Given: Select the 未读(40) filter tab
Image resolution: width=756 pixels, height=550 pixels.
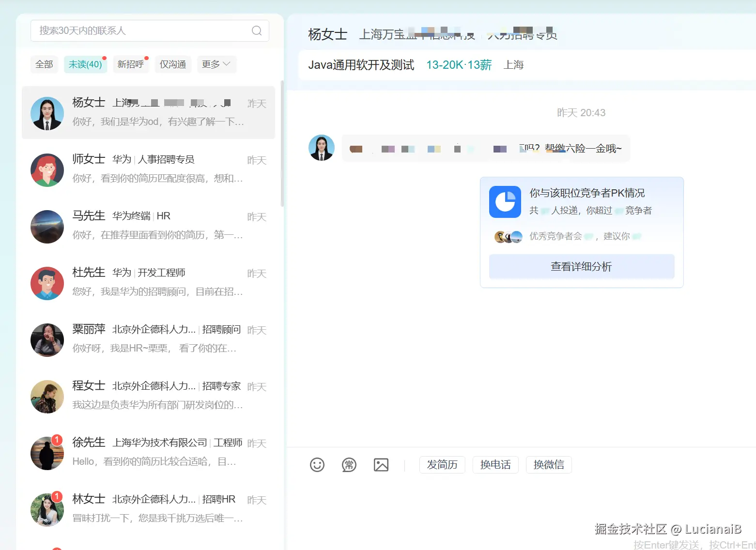Looking at the screenshot, I should pyautogui.click(x=85, y=64).
